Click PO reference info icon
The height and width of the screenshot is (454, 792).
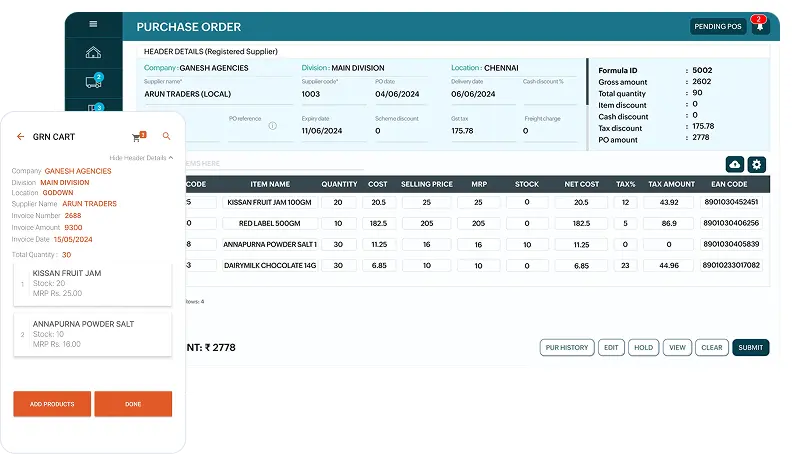click(x=272, y=126)
